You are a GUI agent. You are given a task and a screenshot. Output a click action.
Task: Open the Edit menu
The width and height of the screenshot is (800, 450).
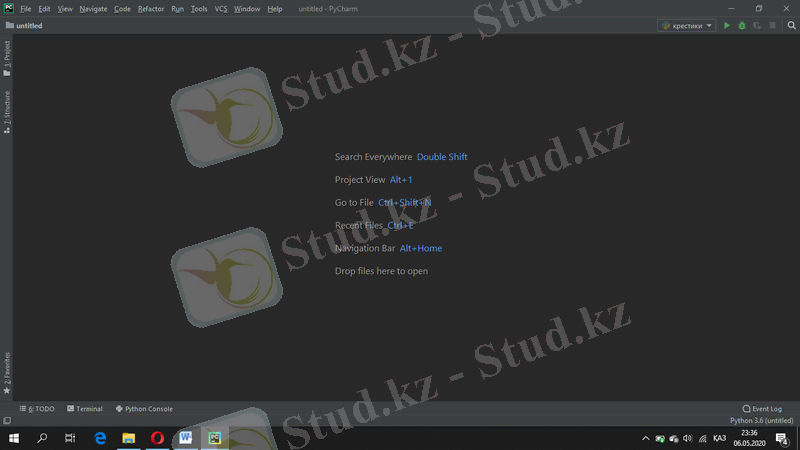tap(44, 9)
